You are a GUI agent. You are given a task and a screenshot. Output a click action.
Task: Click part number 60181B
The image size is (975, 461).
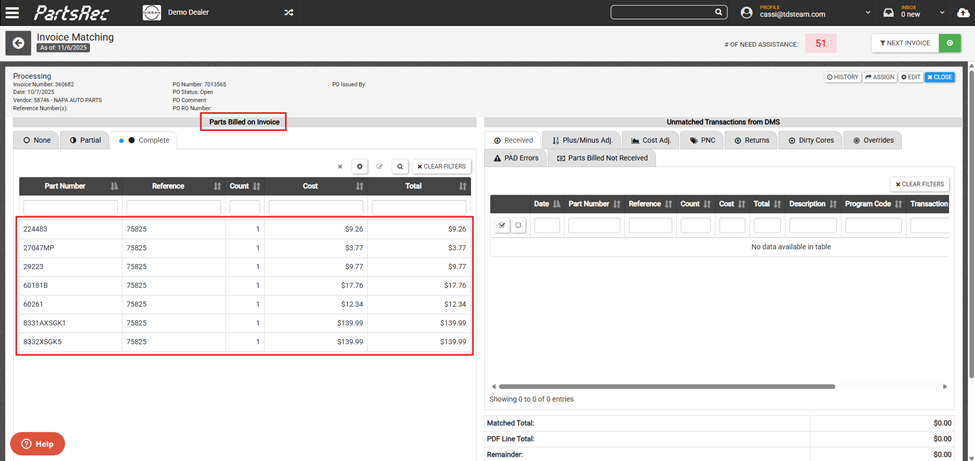(36, 286)
